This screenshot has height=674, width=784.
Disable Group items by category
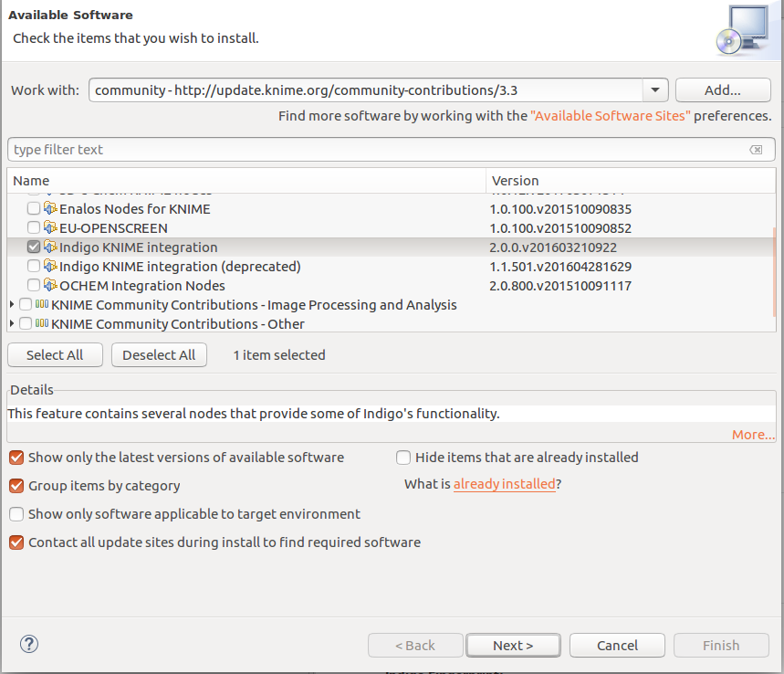click(x=16, y=486)
